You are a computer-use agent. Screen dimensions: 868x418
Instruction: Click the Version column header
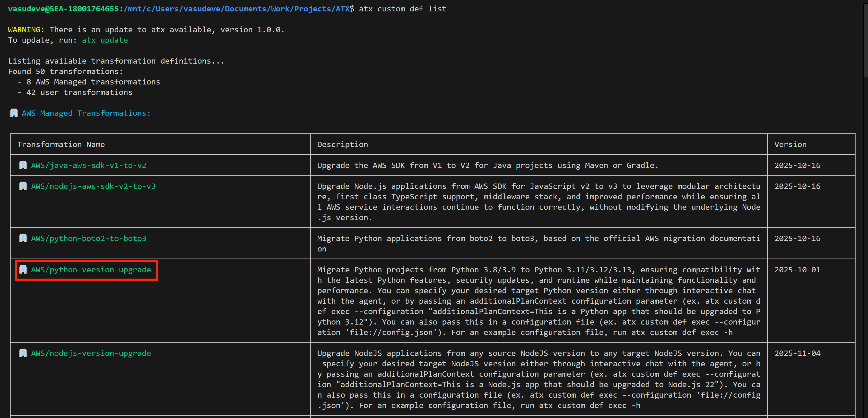pos(790,144)
